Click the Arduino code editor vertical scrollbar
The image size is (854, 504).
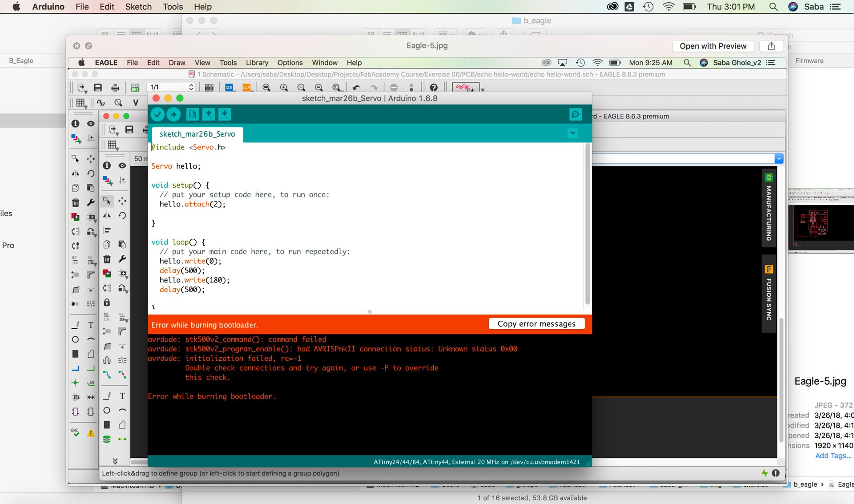click(588, 225)
